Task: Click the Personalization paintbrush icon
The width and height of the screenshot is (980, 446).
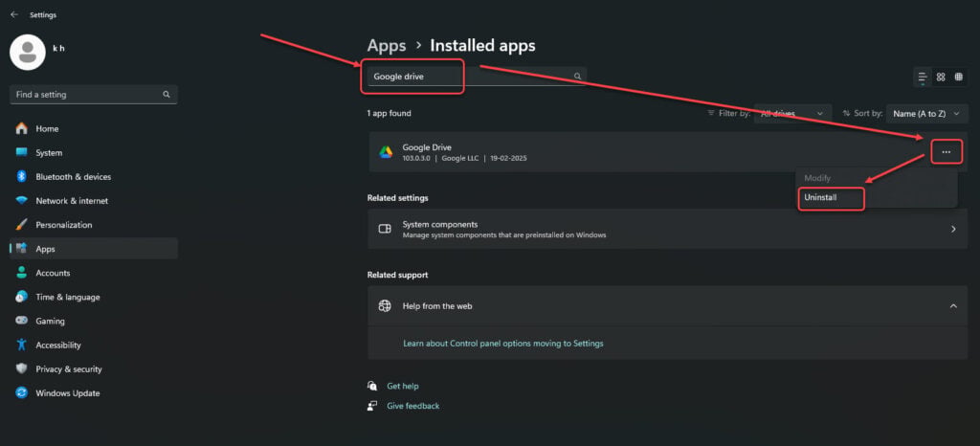Action: 22,225
